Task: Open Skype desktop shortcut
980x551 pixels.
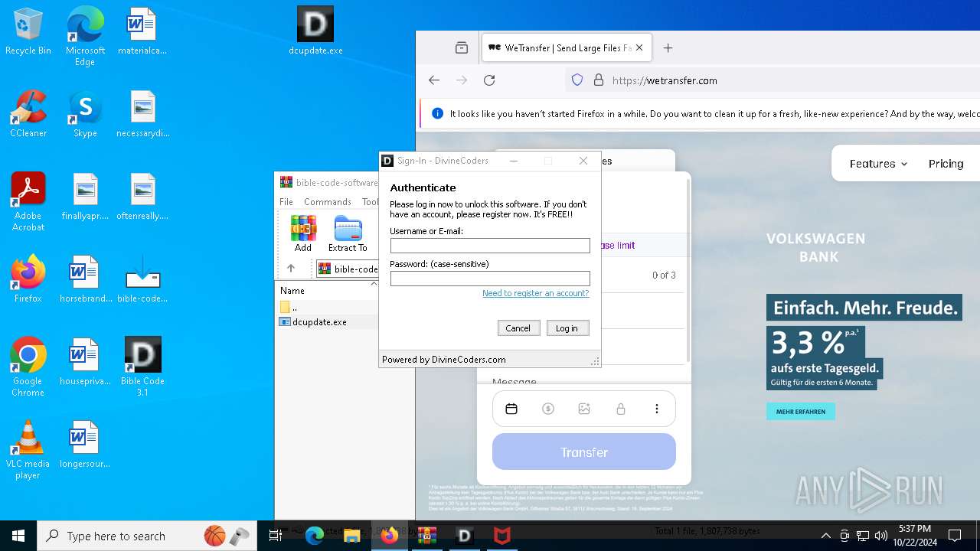Action: [x=85, y=114]
